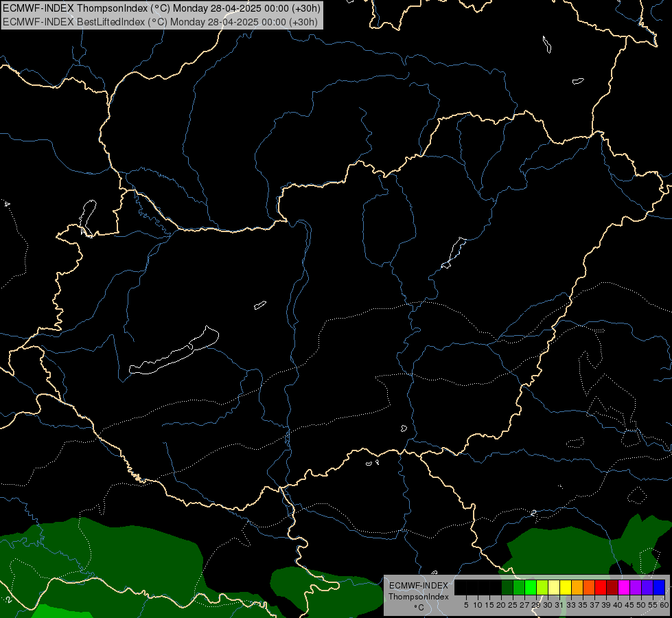Choose the bright red 37–39 legend swatch
The width and height of the screenshot is (672, 618).
601,587
